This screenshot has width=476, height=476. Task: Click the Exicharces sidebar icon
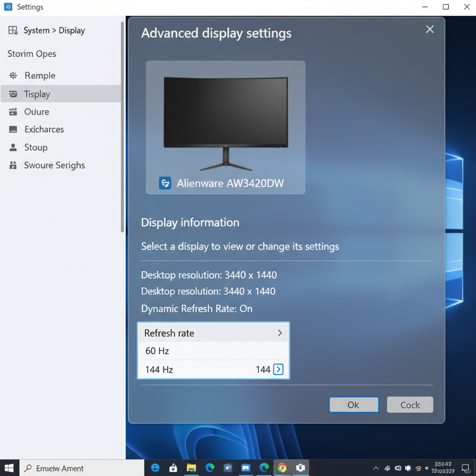(x=13, y=129)
